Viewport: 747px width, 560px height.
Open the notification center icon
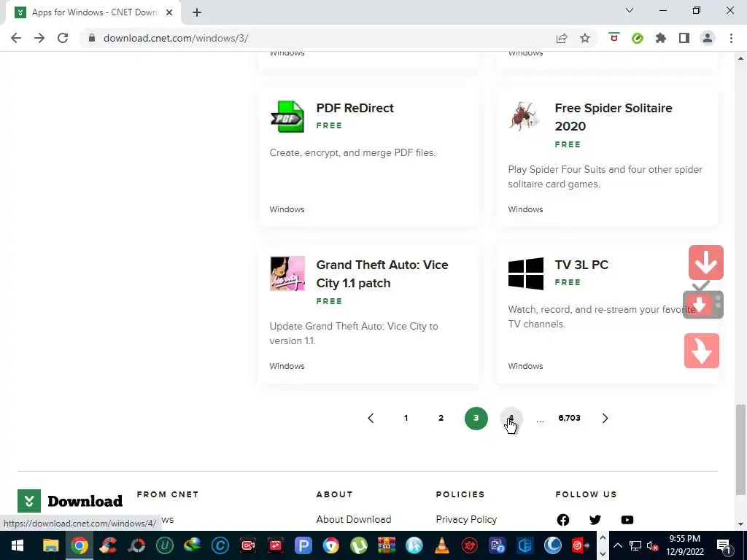pos(724,545)
